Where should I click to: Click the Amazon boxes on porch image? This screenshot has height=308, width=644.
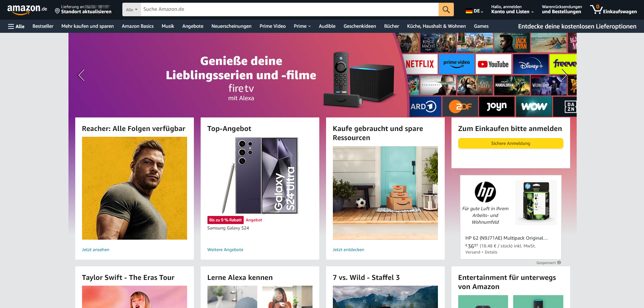(385, 193)
